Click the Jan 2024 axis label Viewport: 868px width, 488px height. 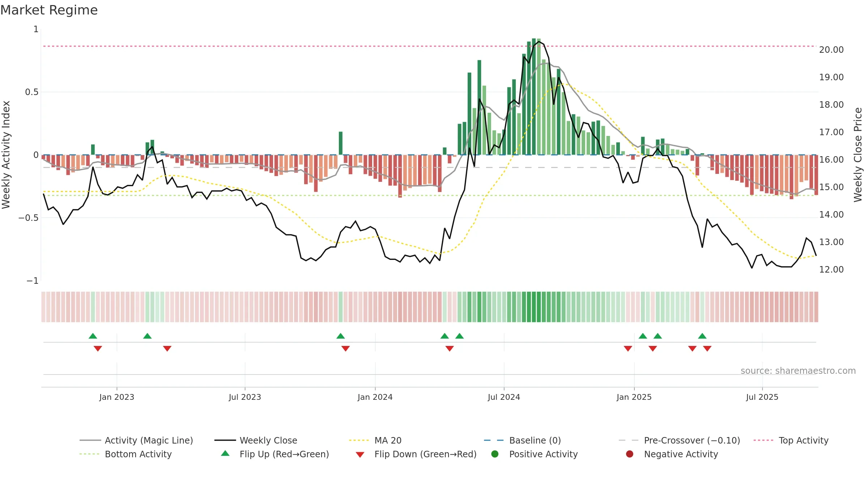pos(375,397)
